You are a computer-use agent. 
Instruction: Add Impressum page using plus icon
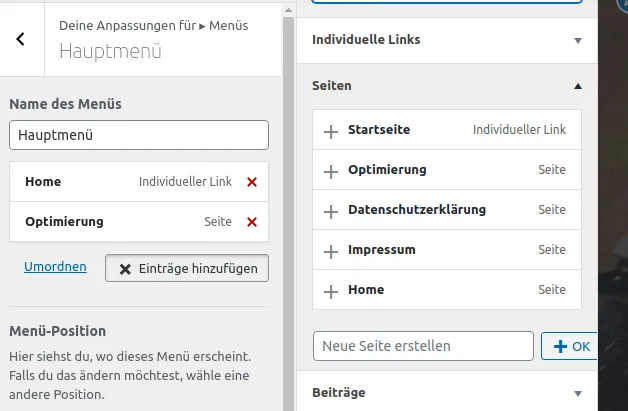[x=331, y=252]
